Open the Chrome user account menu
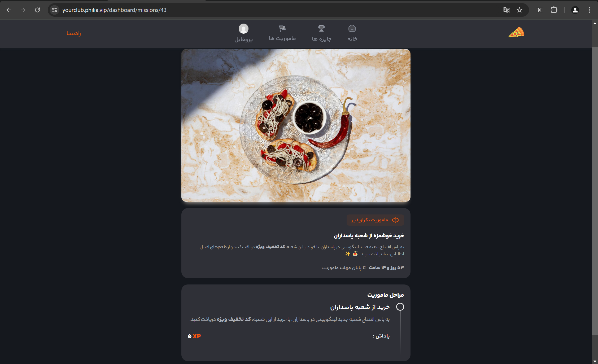The image size is (598, 364). pos(575,10)
